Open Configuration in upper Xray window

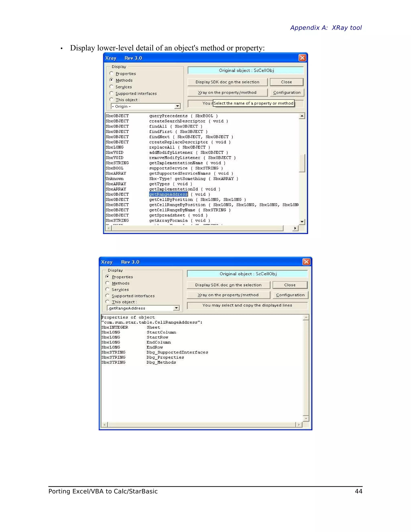[287, 93]
